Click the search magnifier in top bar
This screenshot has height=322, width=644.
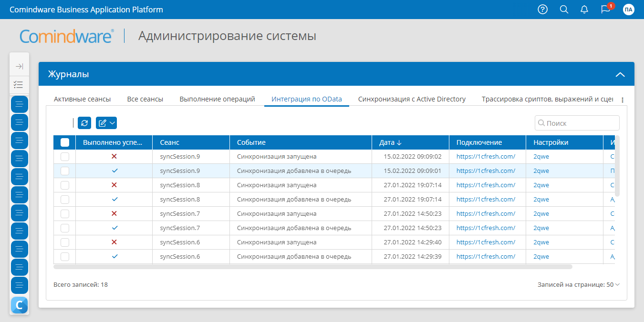[564, 10]
